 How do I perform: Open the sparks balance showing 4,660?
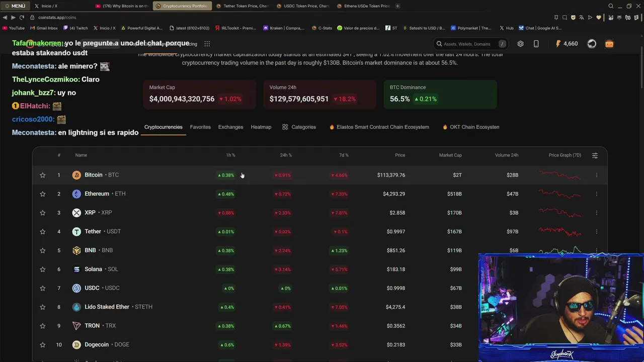567,44
